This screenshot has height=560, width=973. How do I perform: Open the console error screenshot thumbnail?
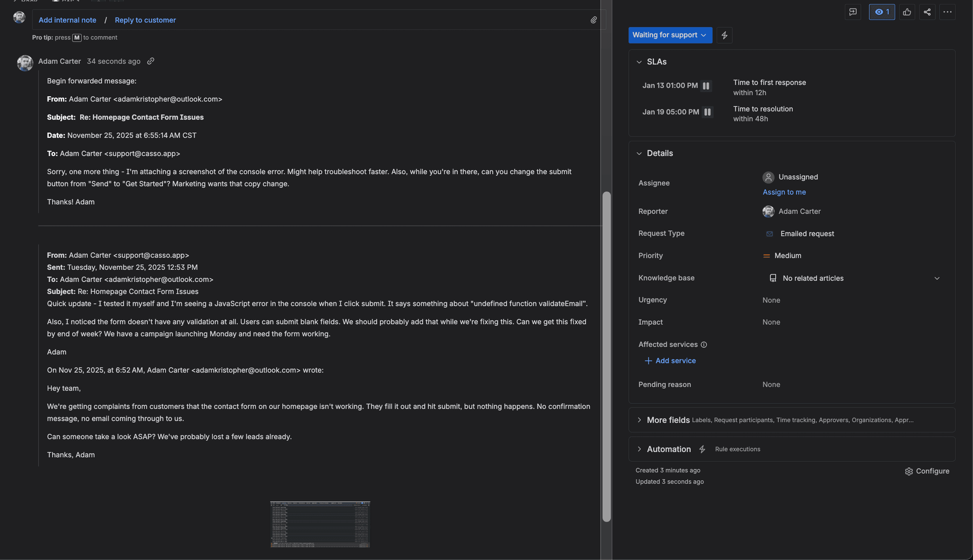click(320, 524)
